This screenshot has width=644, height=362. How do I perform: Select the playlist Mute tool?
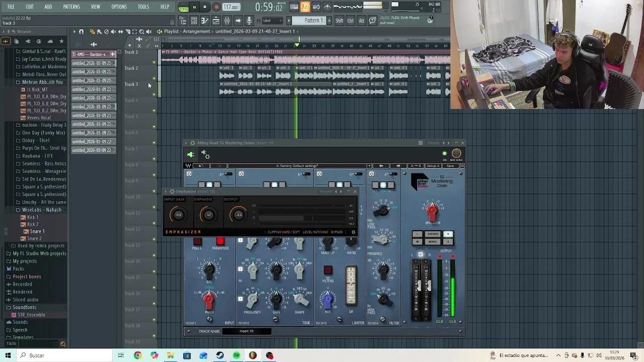tap(113, 32)
